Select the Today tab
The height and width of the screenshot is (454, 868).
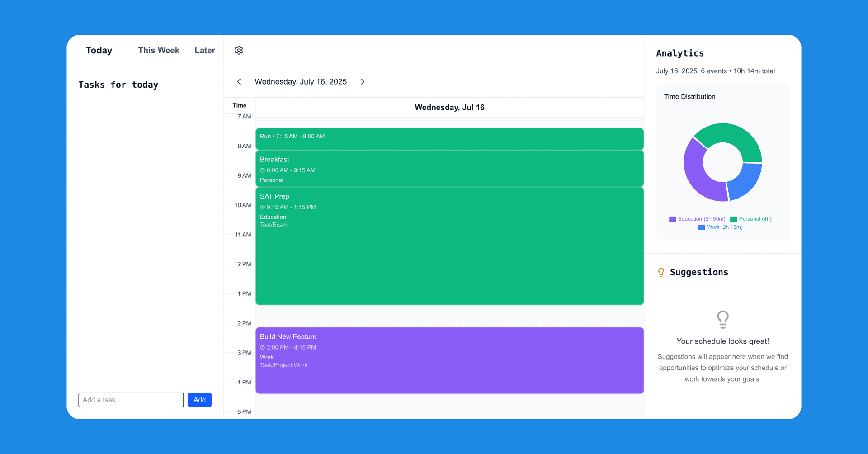click(x=99, y=50)
